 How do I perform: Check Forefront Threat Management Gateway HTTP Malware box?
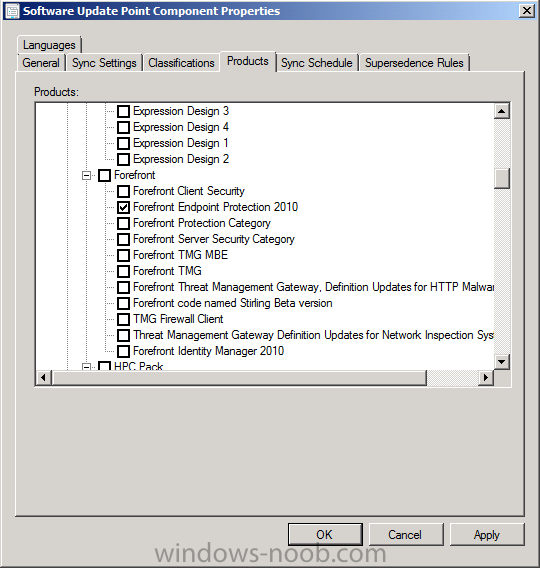124,287
